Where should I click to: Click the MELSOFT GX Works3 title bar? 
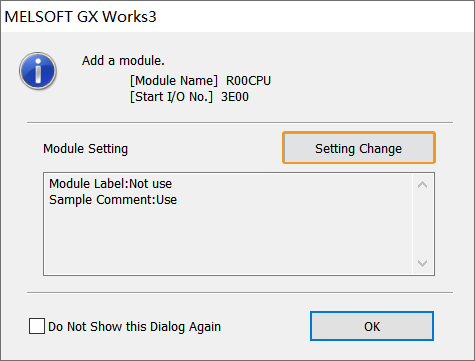pos(237,17)
